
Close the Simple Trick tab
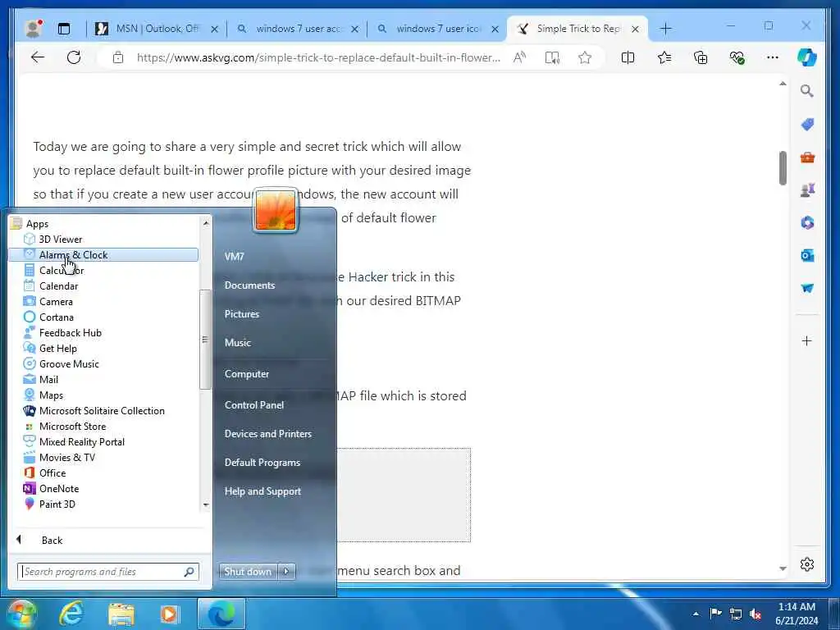pos(635,29)
